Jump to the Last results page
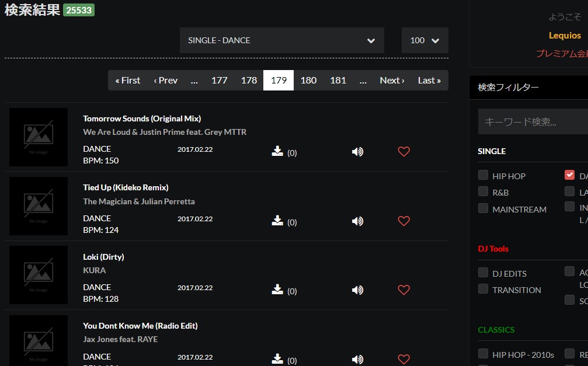588x366 pixels. click(x=429, y=80)
